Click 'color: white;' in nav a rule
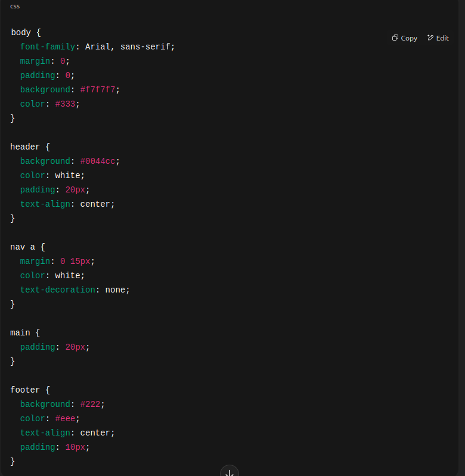This screenshot has width=465, height=476. click(52, 275)
